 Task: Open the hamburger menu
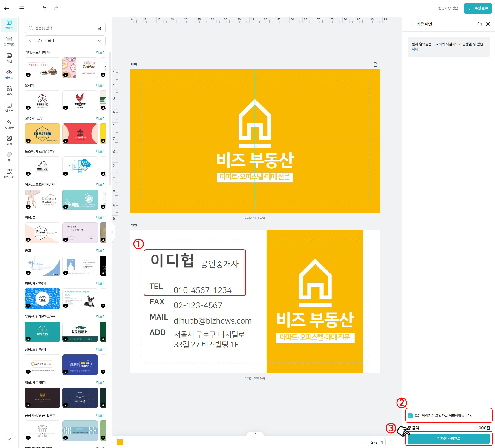tap(21, 8)
